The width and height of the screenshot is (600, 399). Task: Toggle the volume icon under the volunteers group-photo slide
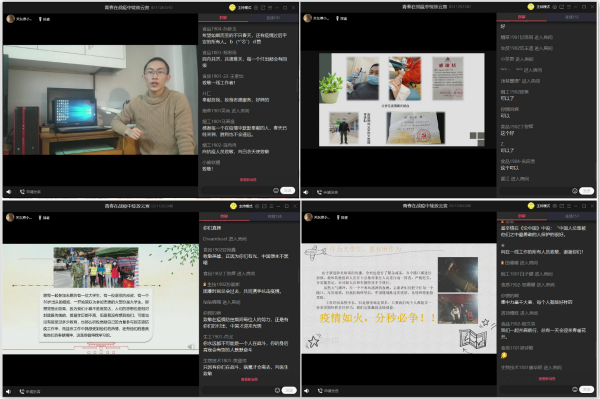(x=9, y=391)
